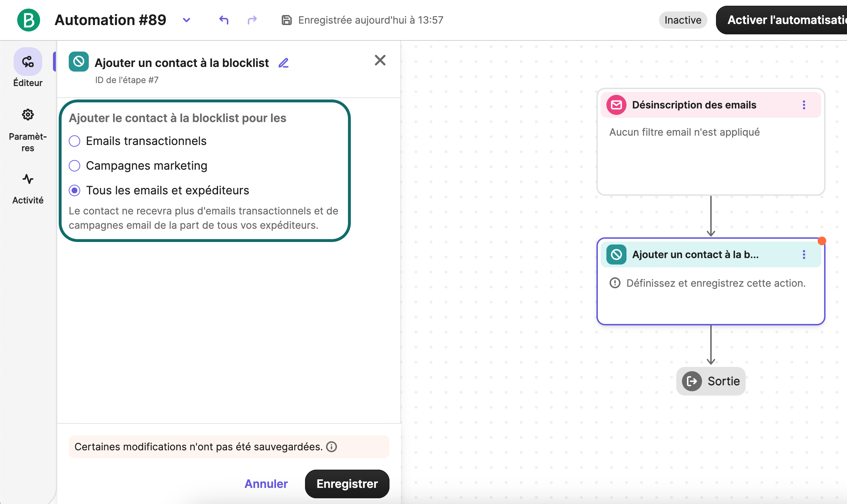Select Emails transactionnels radio option
The image size is (847, 504).
click(x=74, y=141)
